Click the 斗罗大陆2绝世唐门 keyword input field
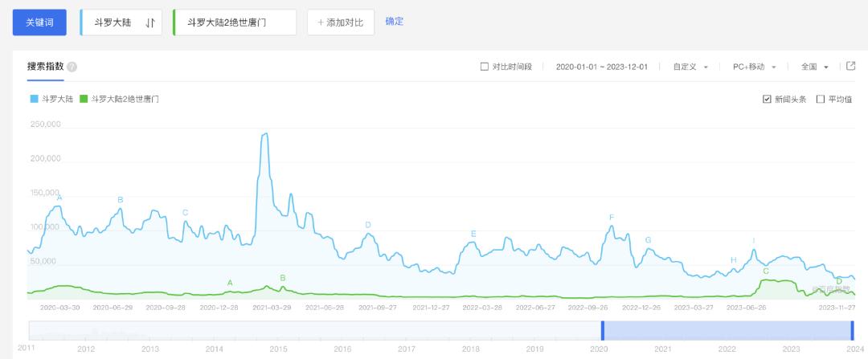Image resolution: width=868 pixels, height=359 pixels. coord(235,22)
